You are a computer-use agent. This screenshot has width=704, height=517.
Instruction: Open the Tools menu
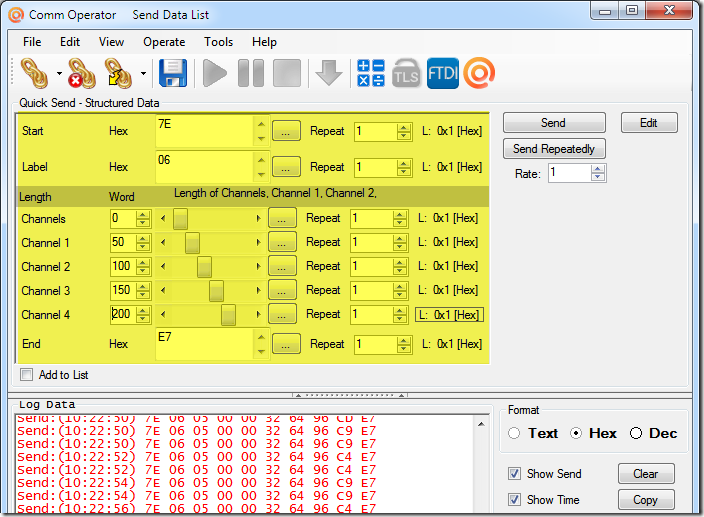click(x=219, y=42)
